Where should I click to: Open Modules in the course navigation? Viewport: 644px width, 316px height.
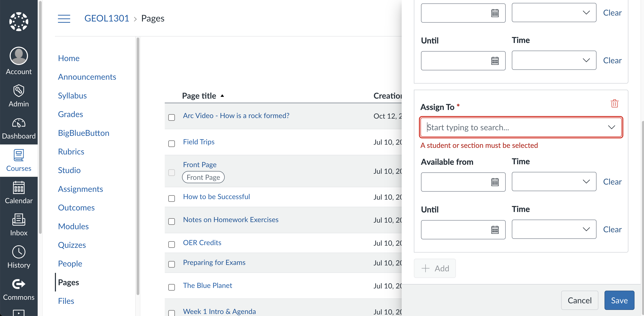click(73, 226)
